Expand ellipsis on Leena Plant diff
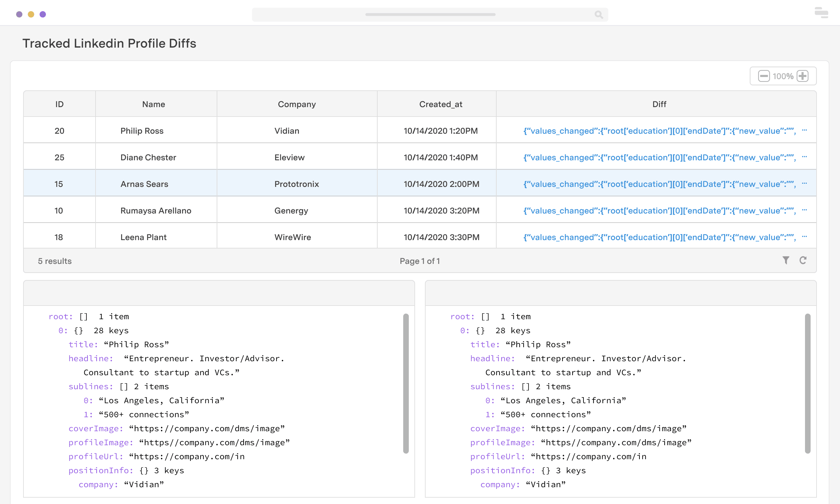Image resolution: width=840 pixels, height=504 pixels. pos(804,237)
